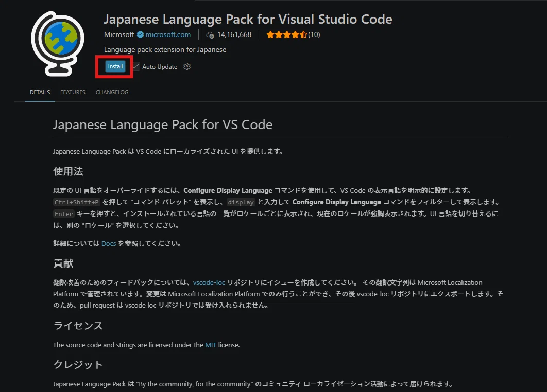Switch to the CHANGELOG tab

(112, 92)
